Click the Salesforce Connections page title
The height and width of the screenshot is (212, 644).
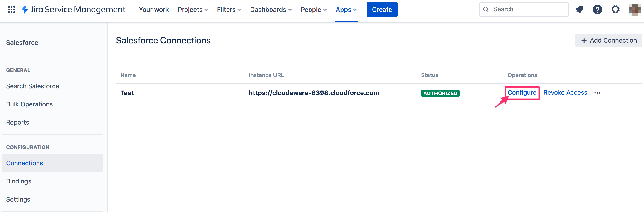pos(163,41)
